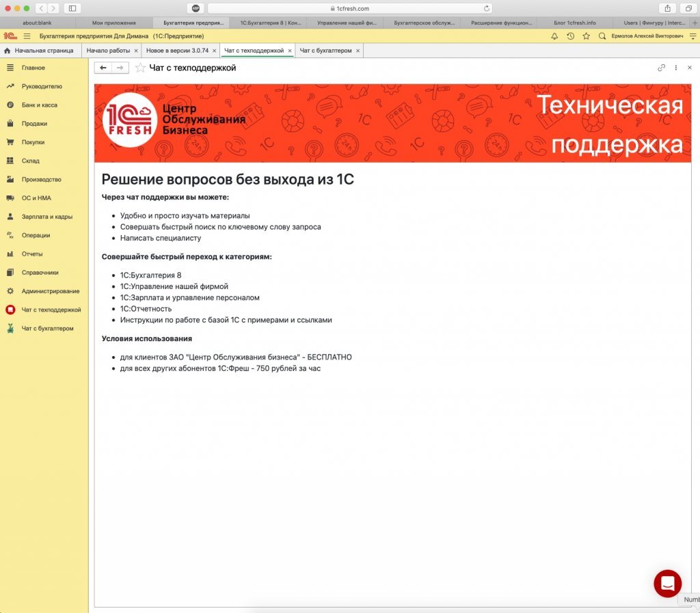Viewport: 700px width, 613px height.
Task: Close the Начало работы tab
Action: click(136, 51)
